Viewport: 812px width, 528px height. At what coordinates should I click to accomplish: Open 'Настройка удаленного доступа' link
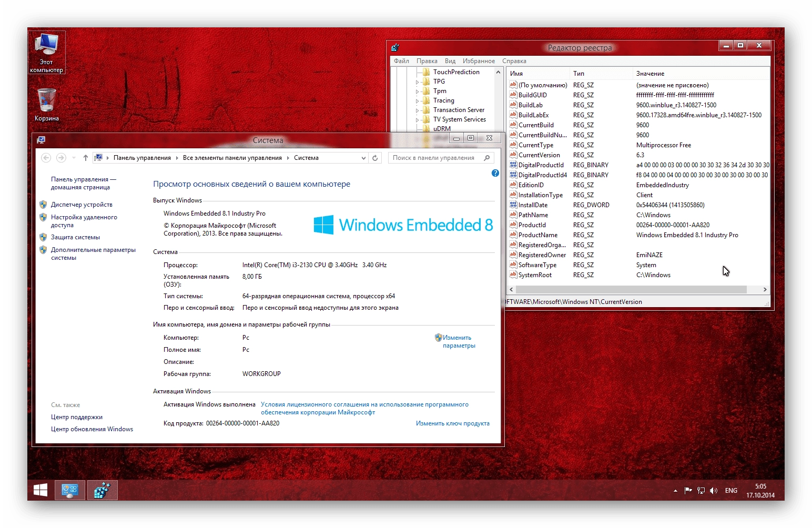[x=84, y=221]
